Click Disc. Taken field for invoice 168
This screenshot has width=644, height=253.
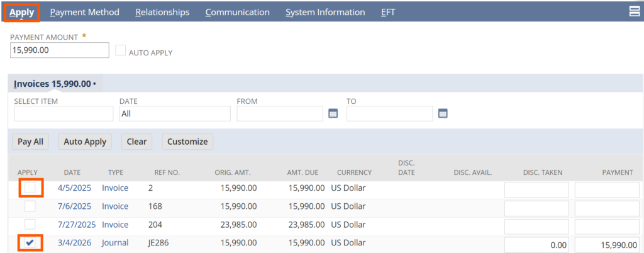(536, 208)
